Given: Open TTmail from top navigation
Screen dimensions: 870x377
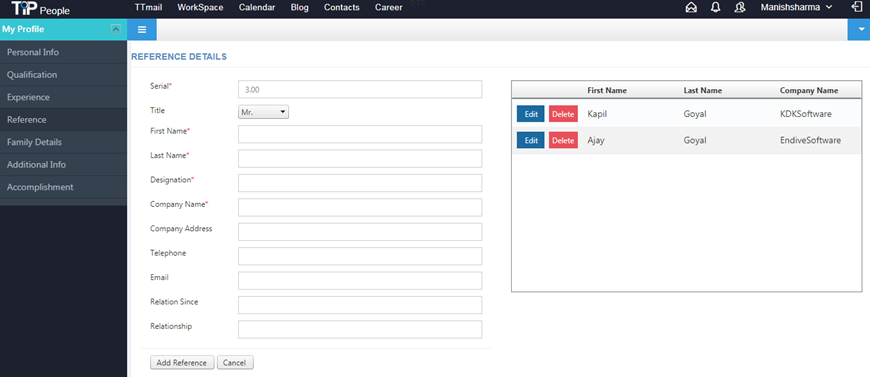Looking at the screenshot, I should [148, 8].
